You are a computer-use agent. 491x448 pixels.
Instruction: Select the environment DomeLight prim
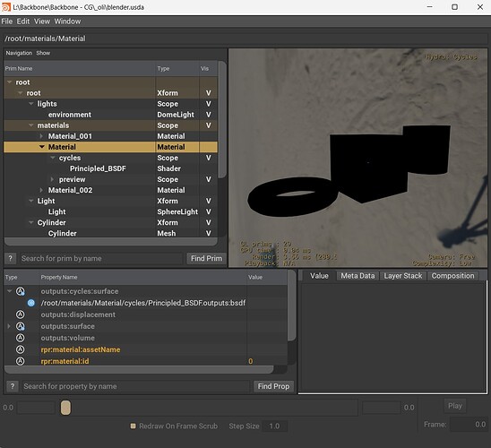(70, 115)
